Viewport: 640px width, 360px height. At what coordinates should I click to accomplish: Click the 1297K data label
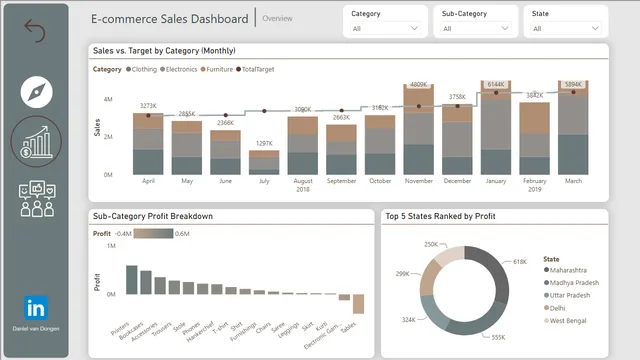(264, 143)
